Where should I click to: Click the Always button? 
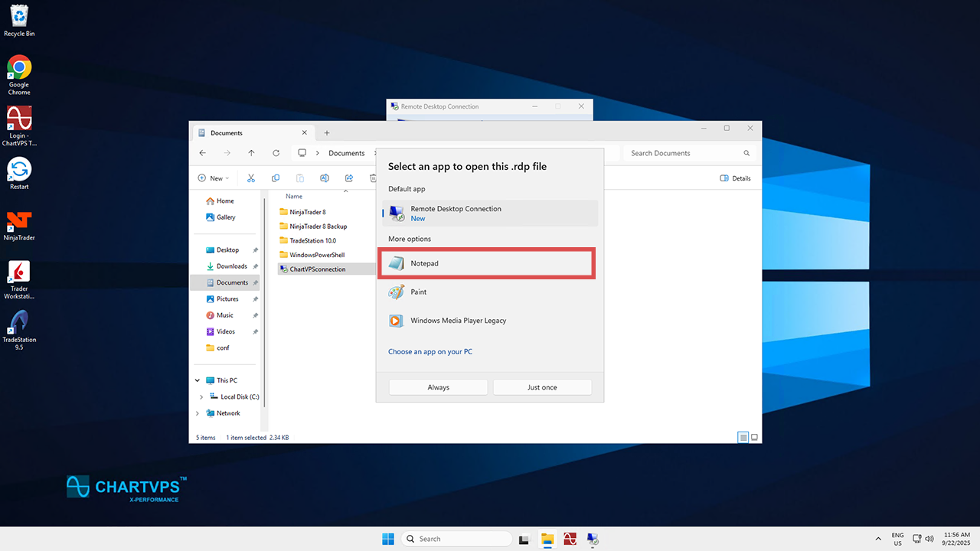click(x=438, y=387)
